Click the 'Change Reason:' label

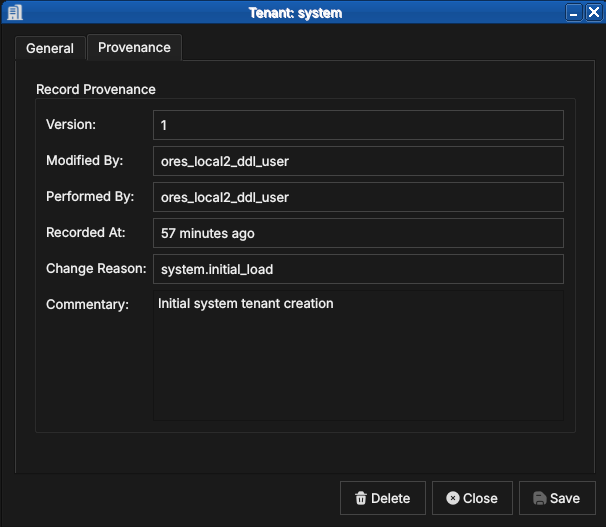point(96,268)
